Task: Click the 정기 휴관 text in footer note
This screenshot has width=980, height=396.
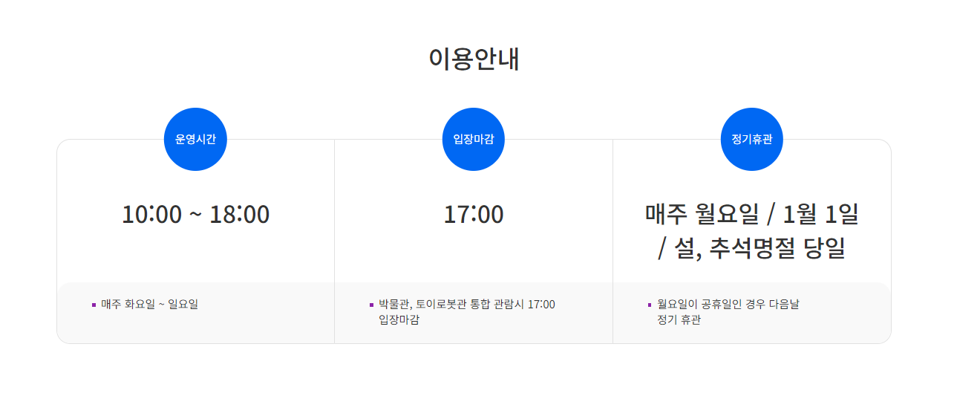Action: coord(679,319)
